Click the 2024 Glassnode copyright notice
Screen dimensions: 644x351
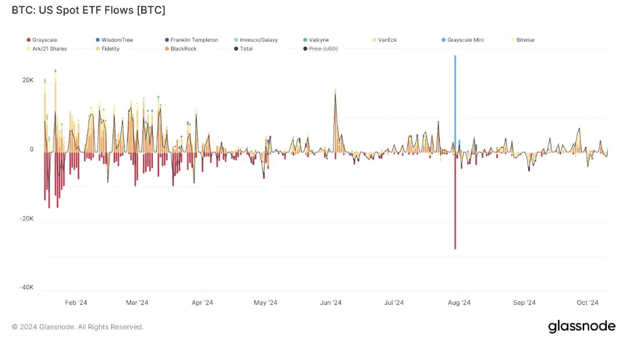click(x=77, y=326)
